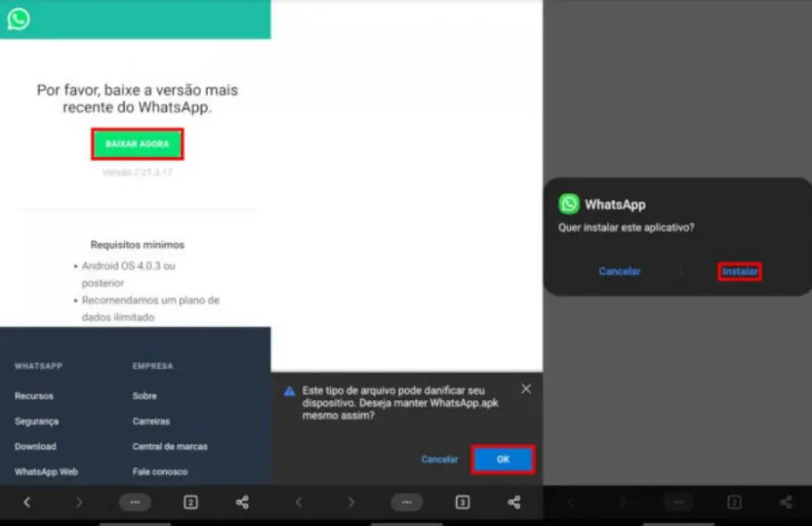Open the Segurança footer link
Viewport: 812px width, 526px height.
point(37,422)
